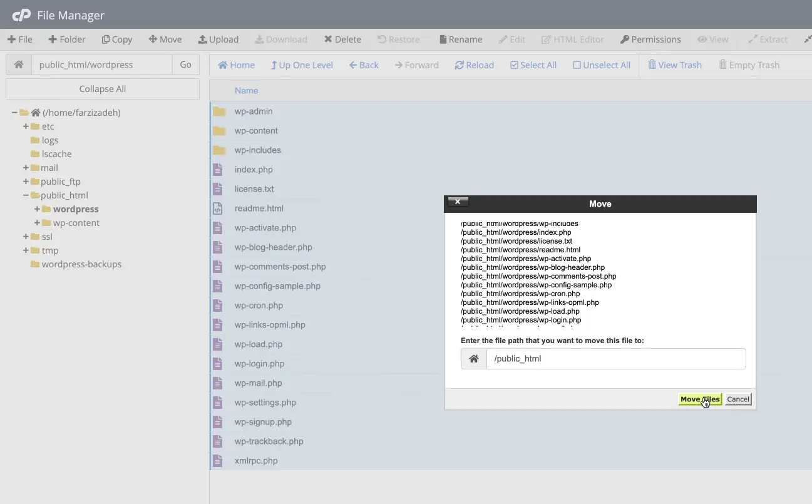Select All files in the listing
Viewport: 812px width, 504px height.
tap(533, 64)
